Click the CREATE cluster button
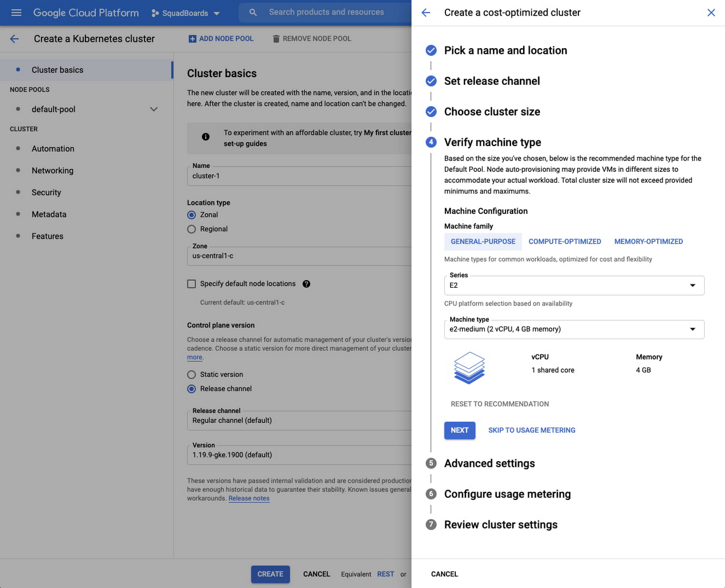This screenshot has height=588, width=725. [270, 574]
